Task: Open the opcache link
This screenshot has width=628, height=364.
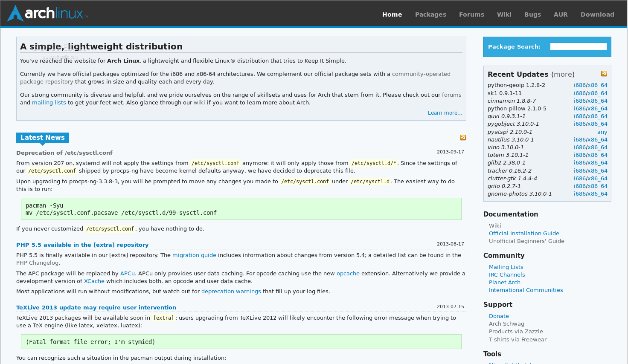Action: pyautogui.click(x=348, y=274)
